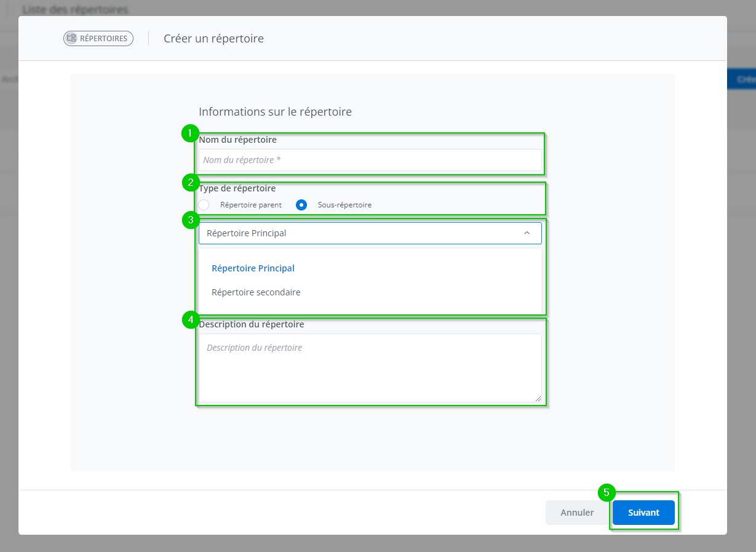Click the green annotation marker numbered 1
The image size is (756, 552).
pos(191,133)
